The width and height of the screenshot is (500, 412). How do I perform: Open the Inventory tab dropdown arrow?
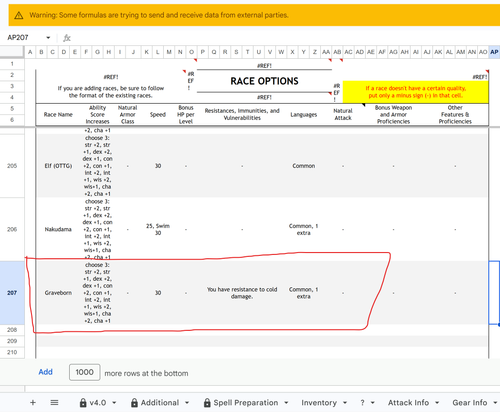[345, 403]
